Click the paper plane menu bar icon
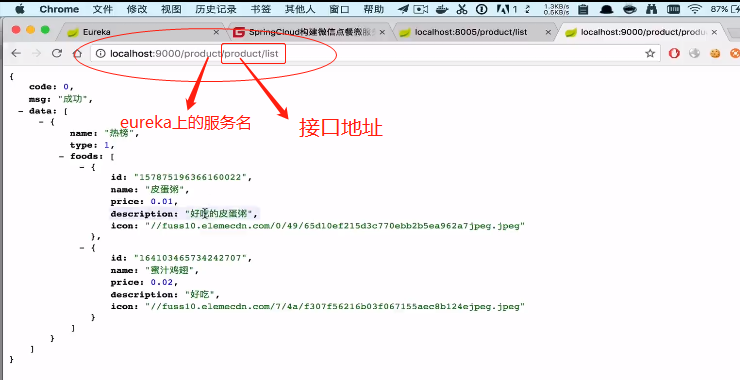Image resolution: width=740 pixels, height=380 pixels. [403, 8]
